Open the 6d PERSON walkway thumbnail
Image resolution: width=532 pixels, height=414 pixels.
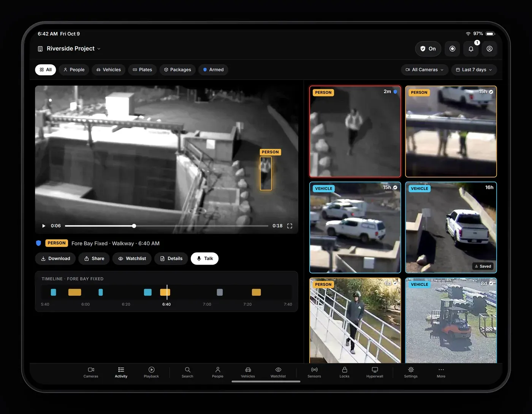355,320
